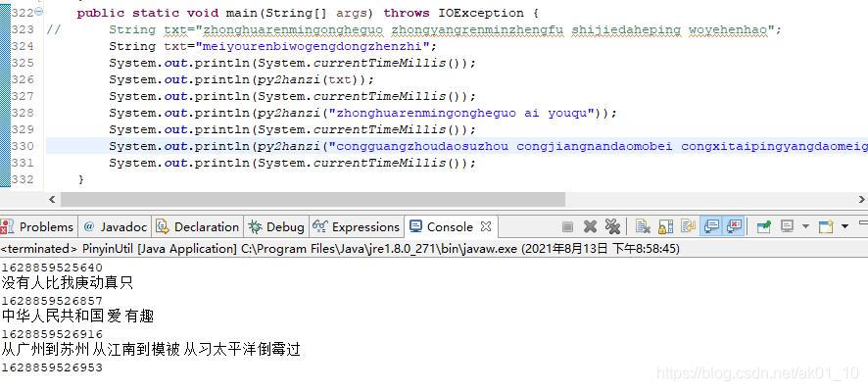Open the Declaration tab
Viewport: 868px width, 391px height.
(x=198, y=227)
